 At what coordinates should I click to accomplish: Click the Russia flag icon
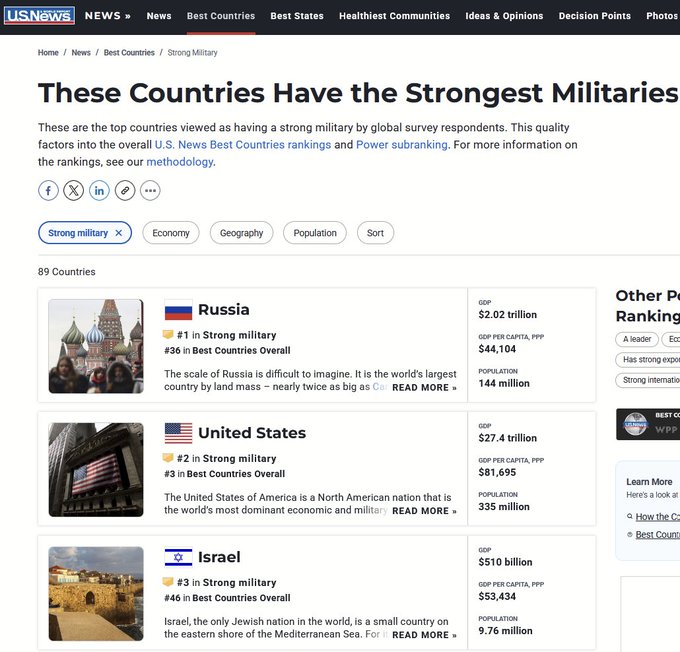click(178, 310)
